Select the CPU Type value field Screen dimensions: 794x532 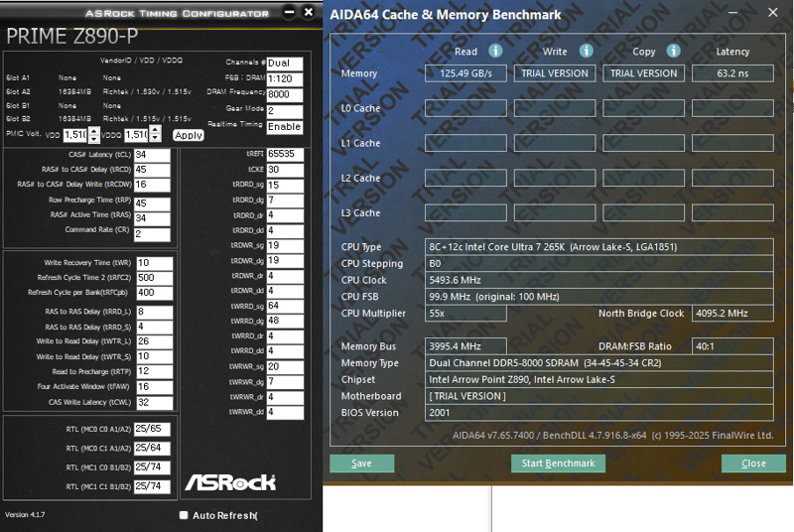599,247
